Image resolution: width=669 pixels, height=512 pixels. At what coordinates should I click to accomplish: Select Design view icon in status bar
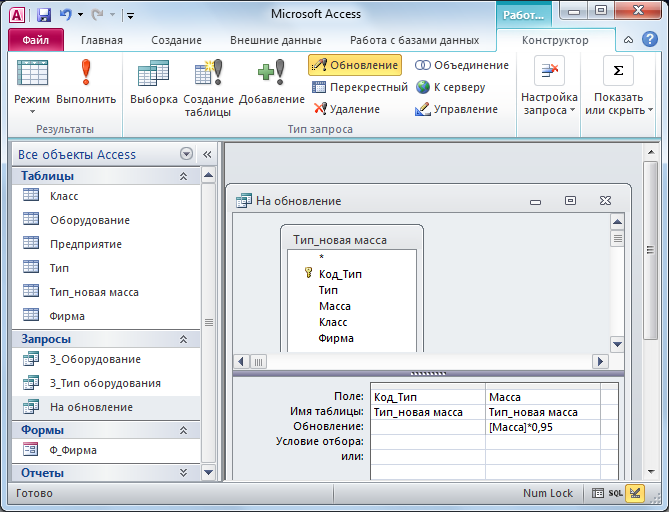(635, 493)
